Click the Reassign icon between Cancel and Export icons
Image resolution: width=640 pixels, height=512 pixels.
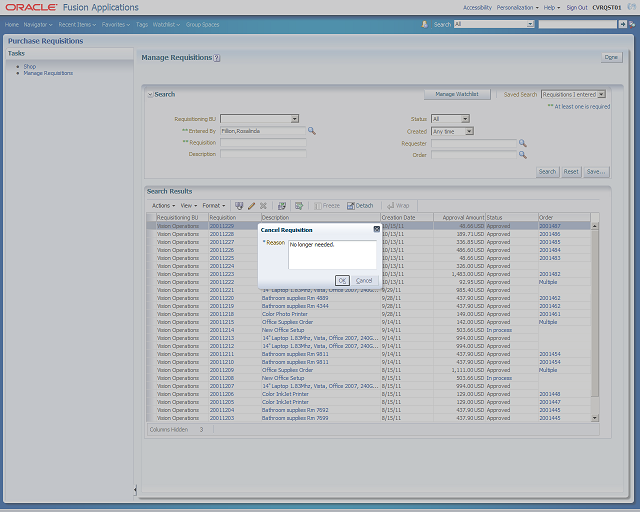[282, 206]
